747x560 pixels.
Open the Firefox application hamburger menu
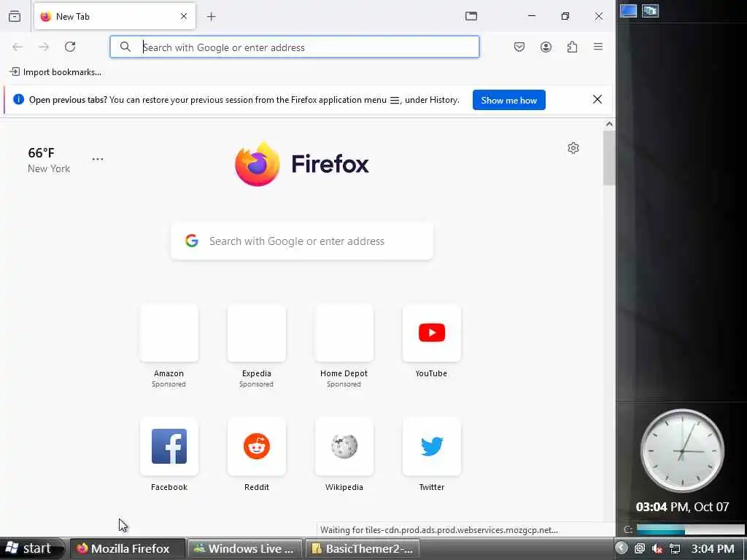[598, 47]
